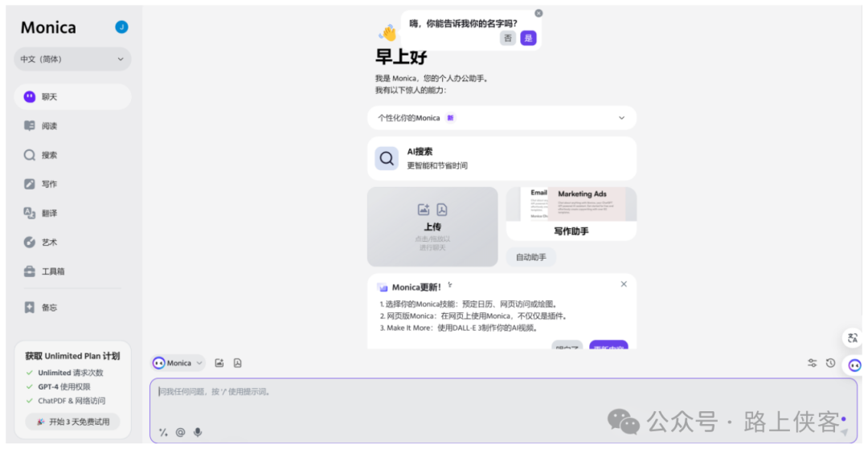Click the AI搜索 magnifier icon
The width and height of the screenshot is (868, 457).
click(387, 159)
